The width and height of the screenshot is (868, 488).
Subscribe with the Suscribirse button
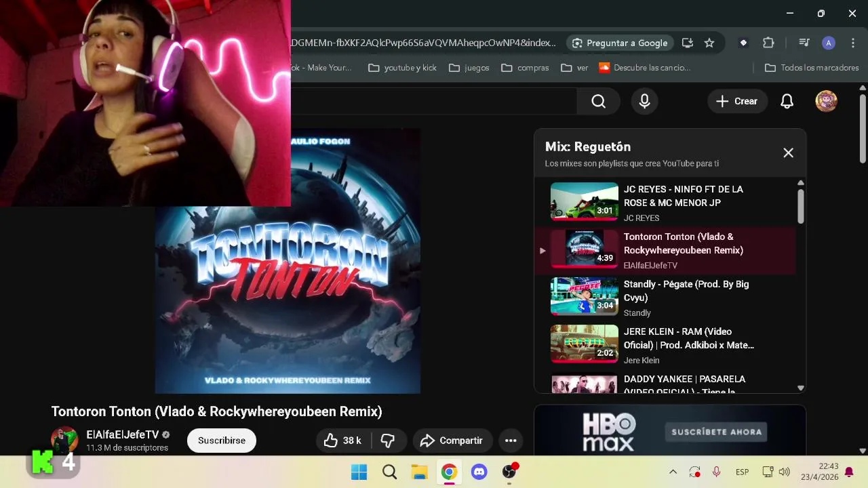[x=222, y=441]
